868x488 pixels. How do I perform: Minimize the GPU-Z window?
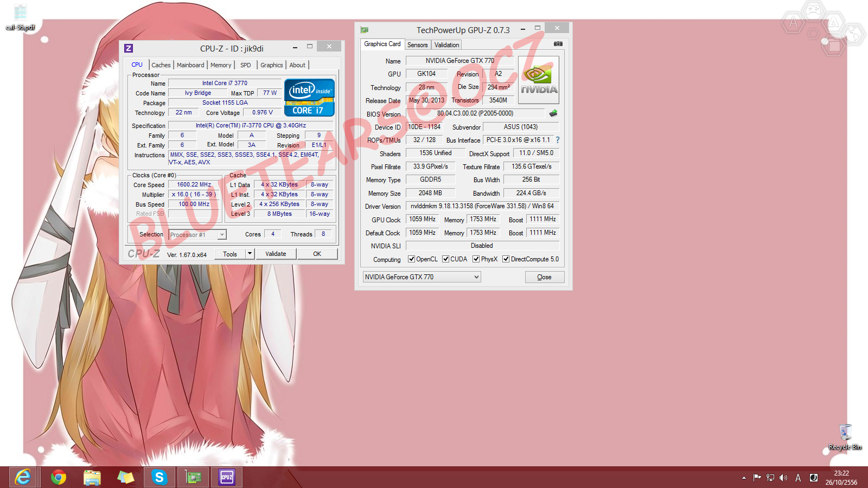coord(523,29)
